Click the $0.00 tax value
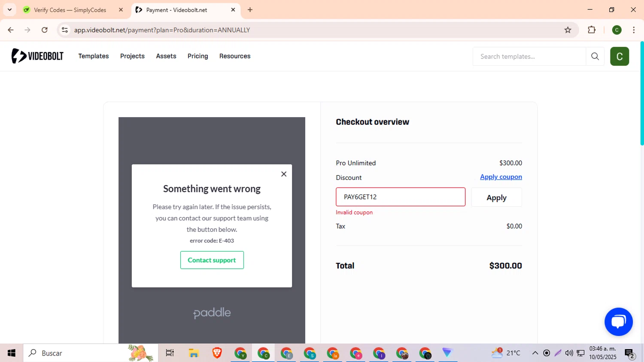The width and height of the screenshot is (644, 362). tap(514, 226)
